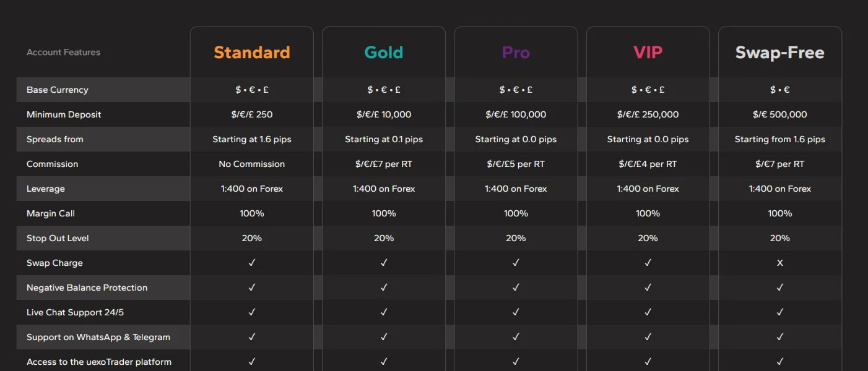This screenshot has width=868, height=371.
Task: Select the Swap-Free account heading
Action: click(779, 53)
